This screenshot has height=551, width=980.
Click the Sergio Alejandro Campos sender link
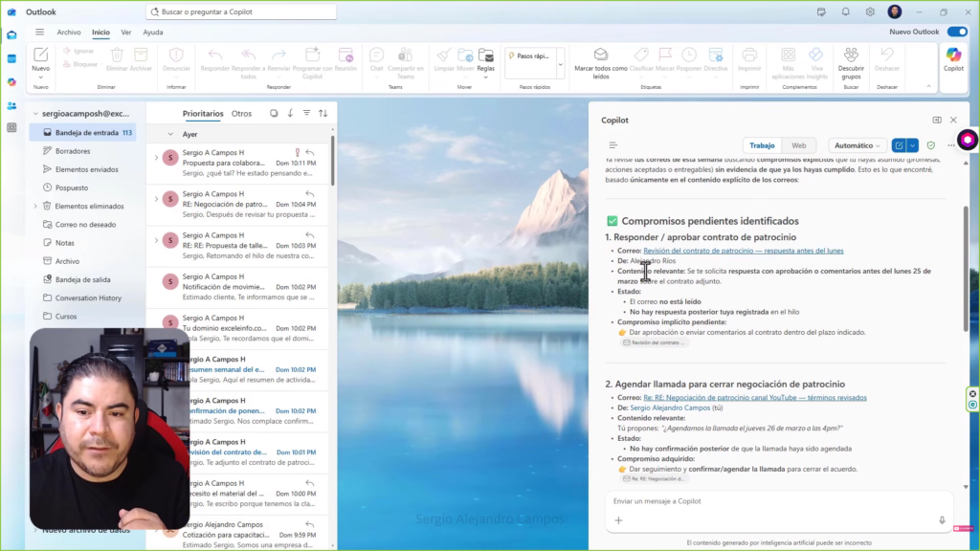670,408
